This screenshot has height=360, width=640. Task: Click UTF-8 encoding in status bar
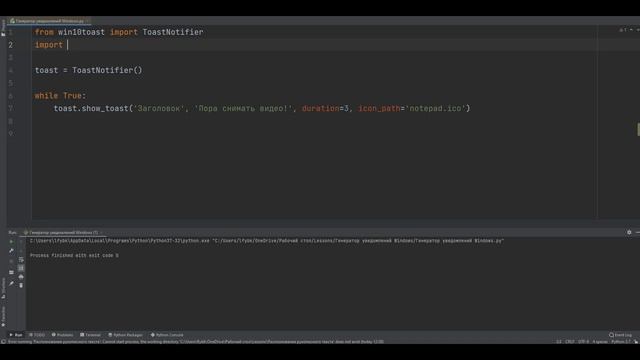(583, 342)
